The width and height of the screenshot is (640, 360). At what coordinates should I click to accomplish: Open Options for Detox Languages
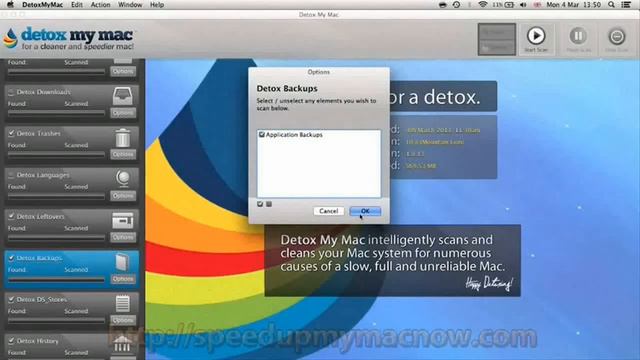pyautogui.click(x=123, y=196)
